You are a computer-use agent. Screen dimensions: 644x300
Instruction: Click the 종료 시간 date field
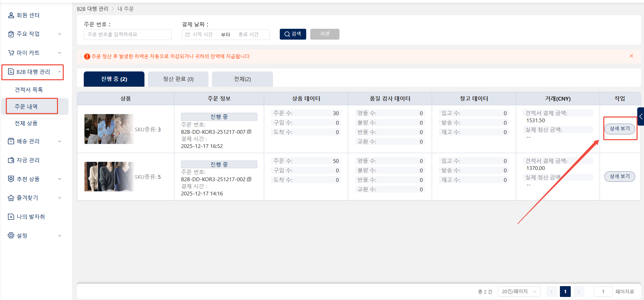pyautogui.click(x=249, y=35)
